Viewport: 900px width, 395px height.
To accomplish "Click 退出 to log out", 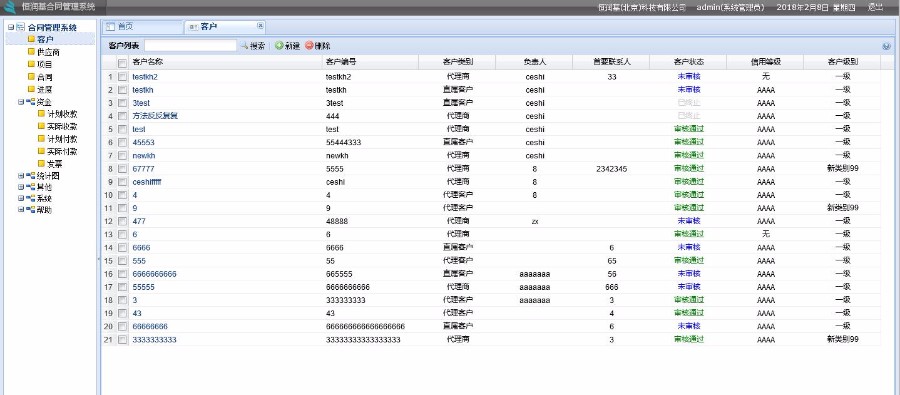I will click(x=875, y=7).
